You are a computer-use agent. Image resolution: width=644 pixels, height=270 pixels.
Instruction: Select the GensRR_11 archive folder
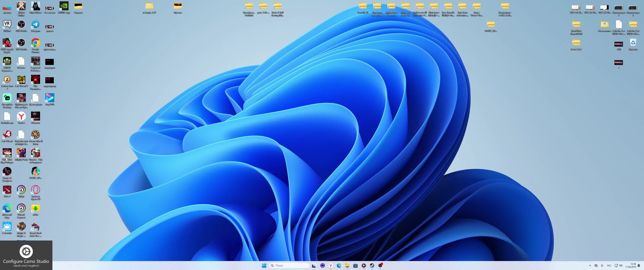363,7
